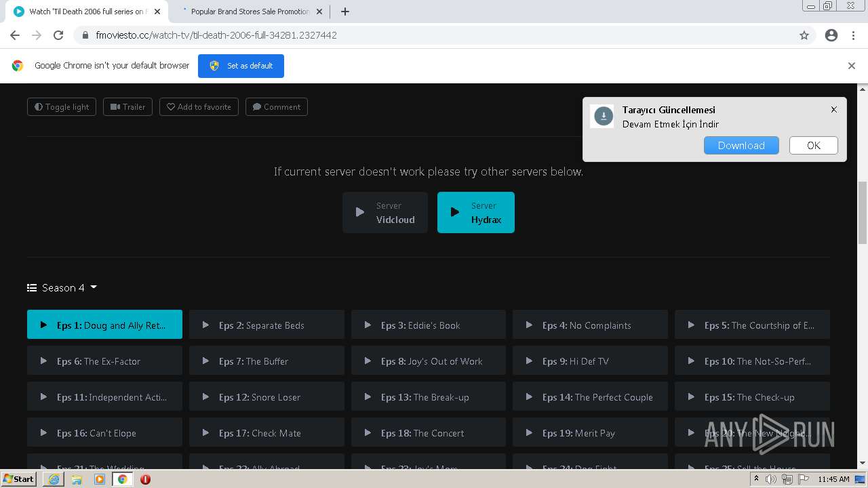This screenshot has width=868, height=488.
Task: Open File Explorer from taskbar
Action: point(77,479)
